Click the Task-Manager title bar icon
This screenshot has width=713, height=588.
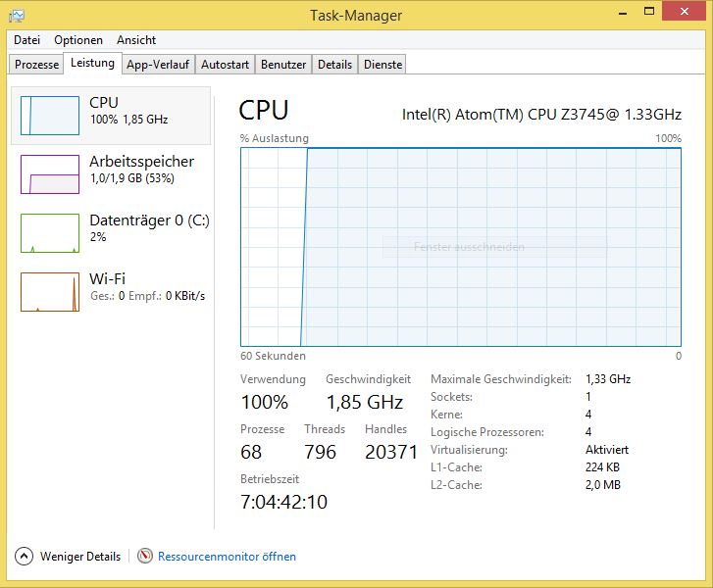click(x=18, y=15)
